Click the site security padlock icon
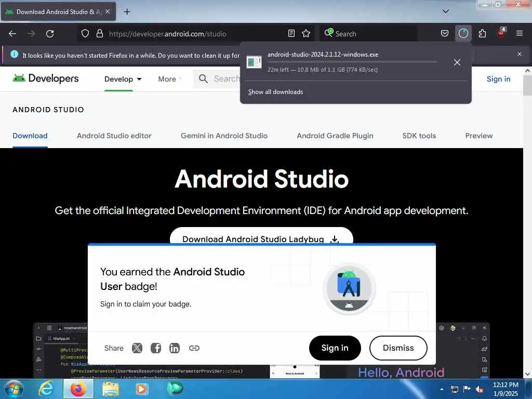Image resolution: width=532 pixels, height=399 pixels. pos(99,34)
